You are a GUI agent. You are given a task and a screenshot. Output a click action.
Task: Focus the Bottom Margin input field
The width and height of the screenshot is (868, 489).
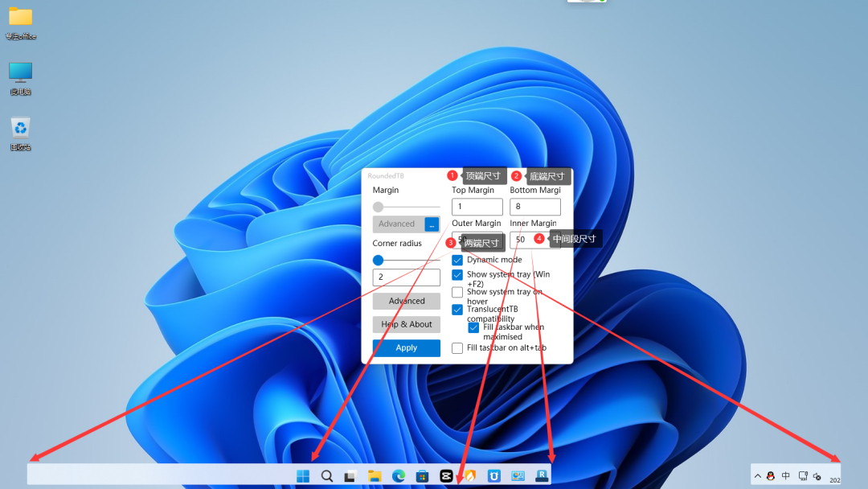pos(535,207)
